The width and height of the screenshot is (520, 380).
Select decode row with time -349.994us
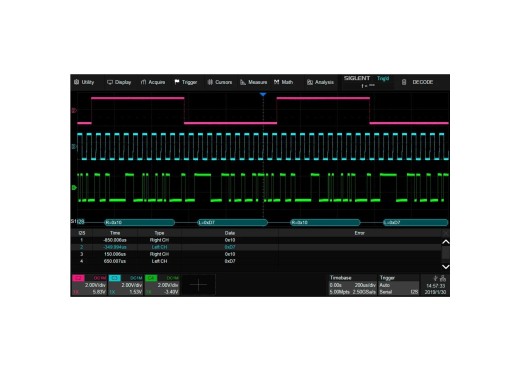coord(256,247)
